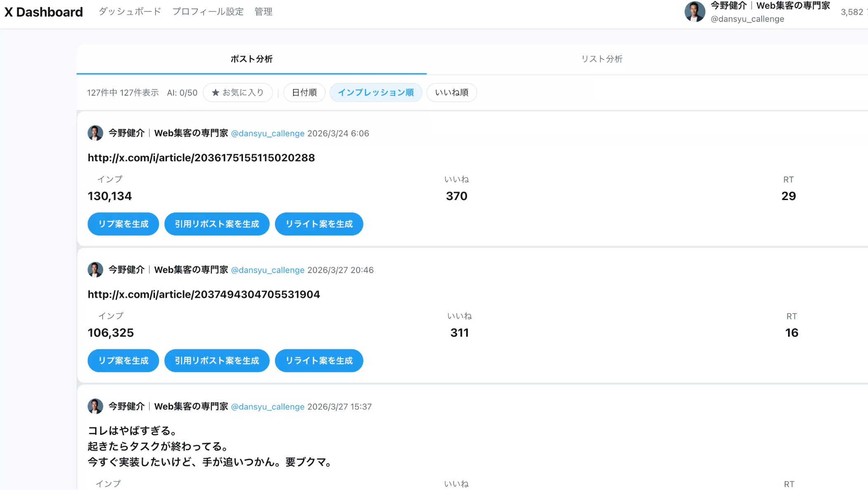Viewport: 868px width, 490px height.
Task: Click リライト案を生成 on the first post
Action: tap(319, 224)
